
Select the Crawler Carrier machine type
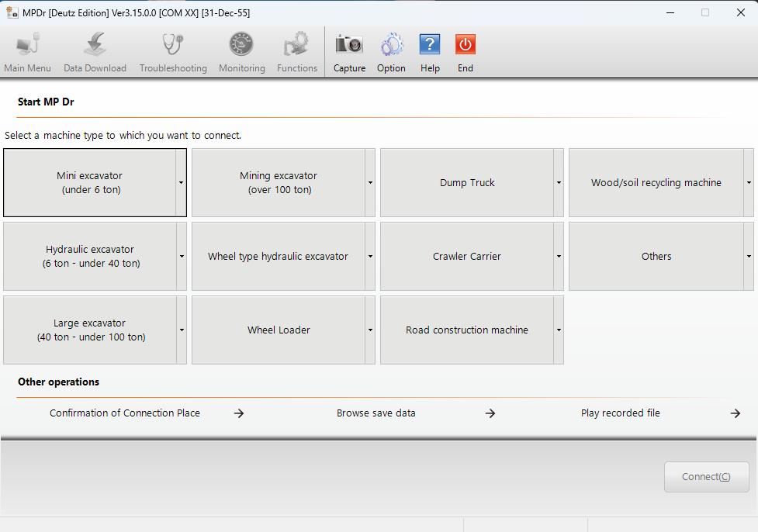coord(467,256)
